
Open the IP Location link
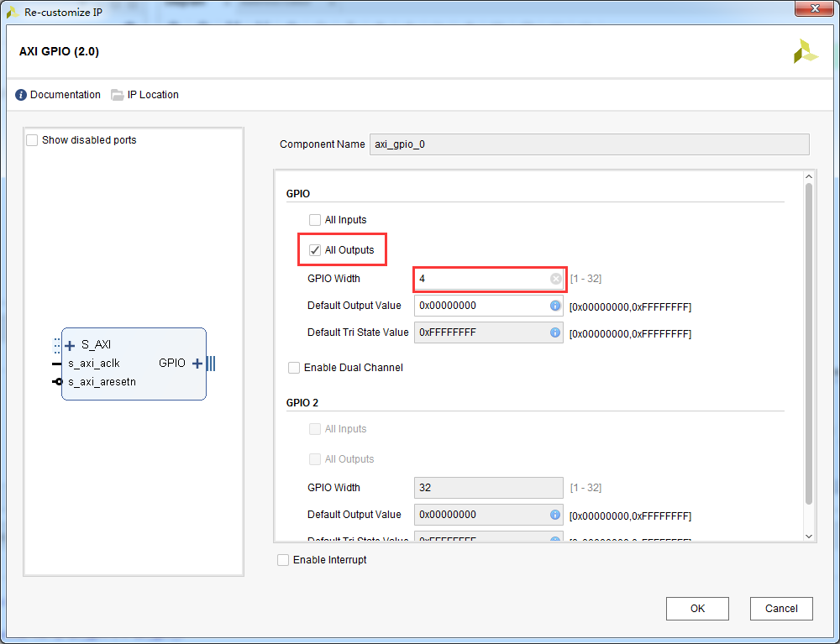point(153,95)
